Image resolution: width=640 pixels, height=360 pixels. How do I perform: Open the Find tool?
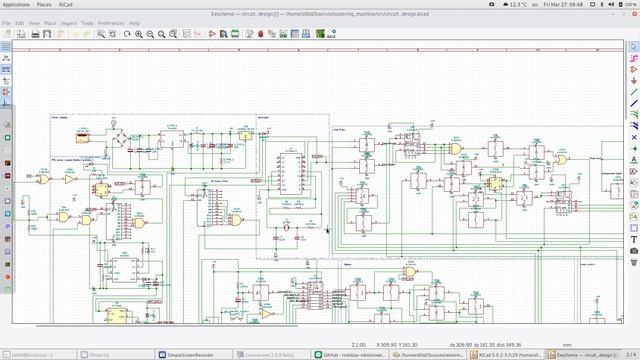click(x=101, y=34)
